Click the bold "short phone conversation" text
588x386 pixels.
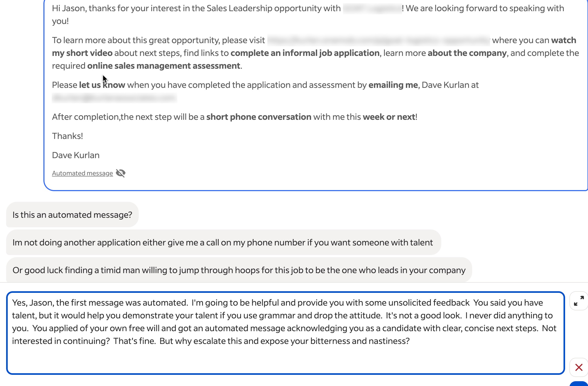pos(259,117)
